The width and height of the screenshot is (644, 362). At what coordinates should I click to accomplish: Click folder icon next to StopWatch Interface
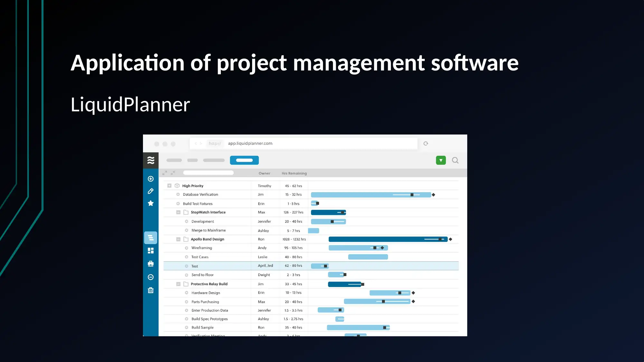coord(186,212)
